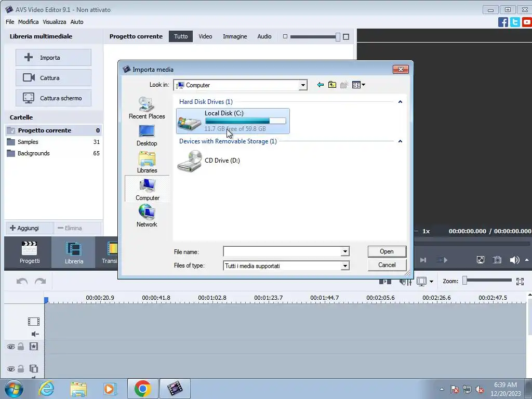The image size is (532, 399).
Task: Collapse Devices with Removable Storage group
Action: tap(400, 141)
